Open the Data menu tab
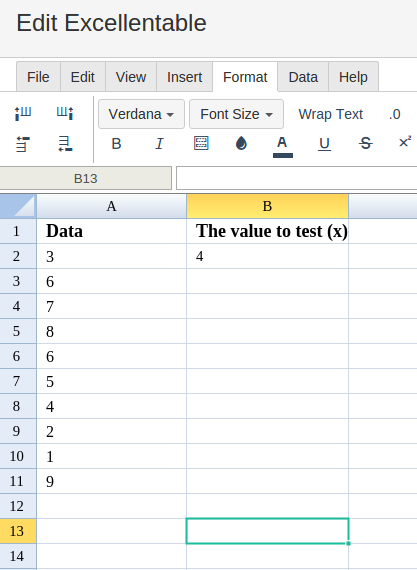Image resolution: width=417 pixels, height=570 pixels. coord(303,77)
